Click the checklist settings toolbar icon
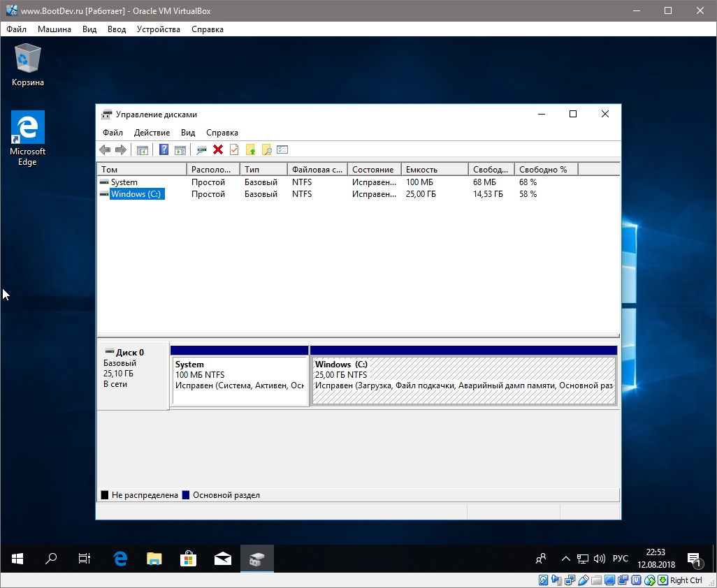Image resolution: width=717 pixels, height=588 pixels. coord(282,150)
